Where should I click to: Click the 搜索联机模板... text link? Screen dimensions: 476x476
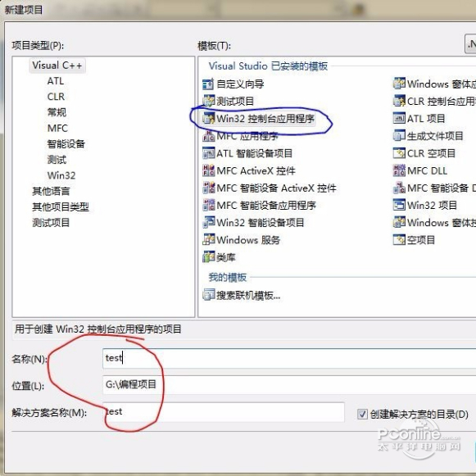click(248, 295)
